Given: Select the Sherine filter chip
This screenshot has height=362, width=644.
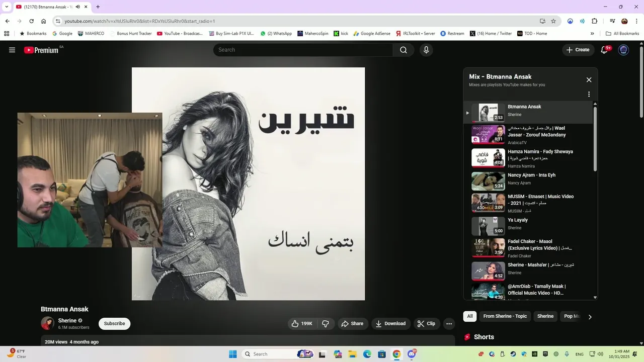Looking at the screenshot, I should (x=545, y=316).
